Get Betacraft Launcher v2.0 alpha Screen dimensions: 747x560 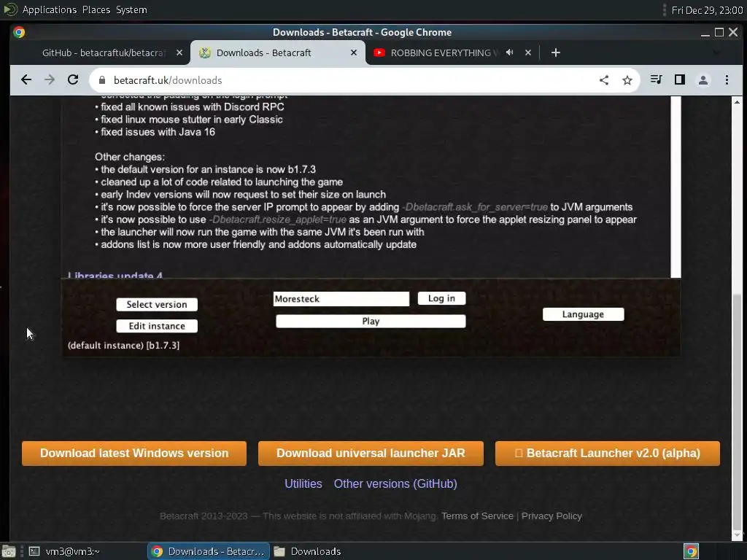(608, 453)
